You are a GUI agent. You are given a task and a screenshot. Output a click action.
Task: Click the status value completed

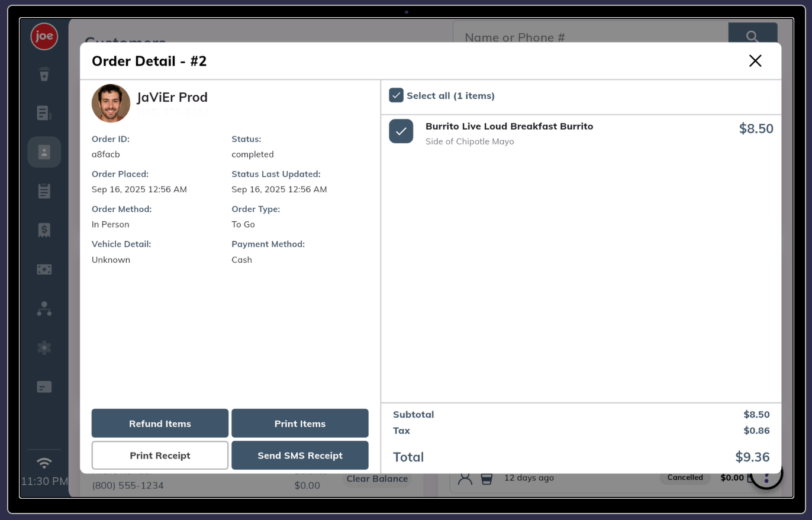click(253, 154)
